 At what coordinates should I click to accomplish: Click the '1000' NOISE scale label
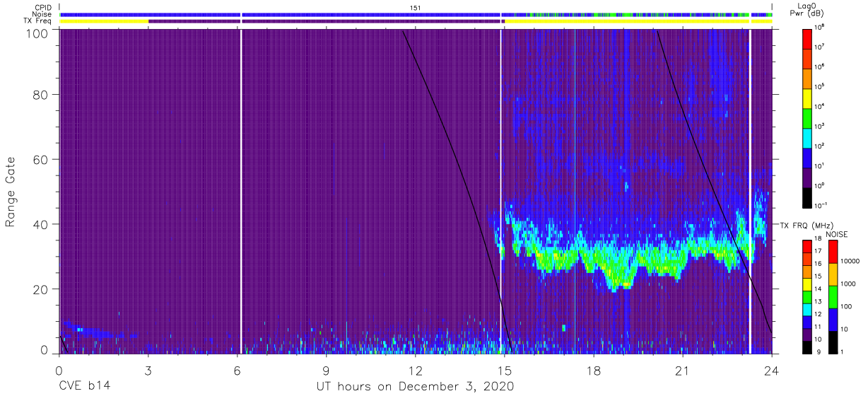click(848, 284)
